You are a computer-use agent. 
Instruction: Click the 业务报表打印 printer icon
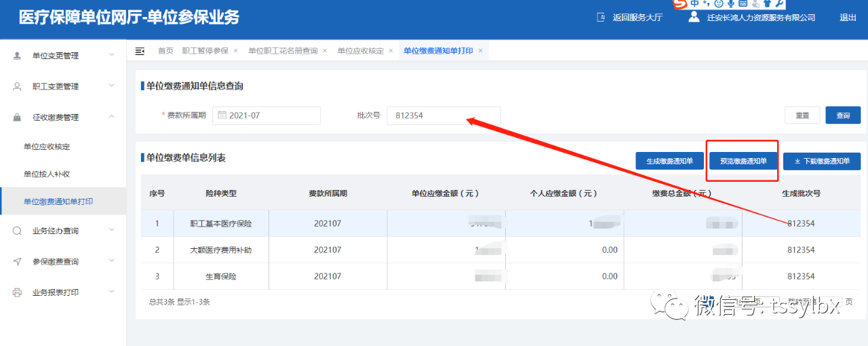[17, 292]
